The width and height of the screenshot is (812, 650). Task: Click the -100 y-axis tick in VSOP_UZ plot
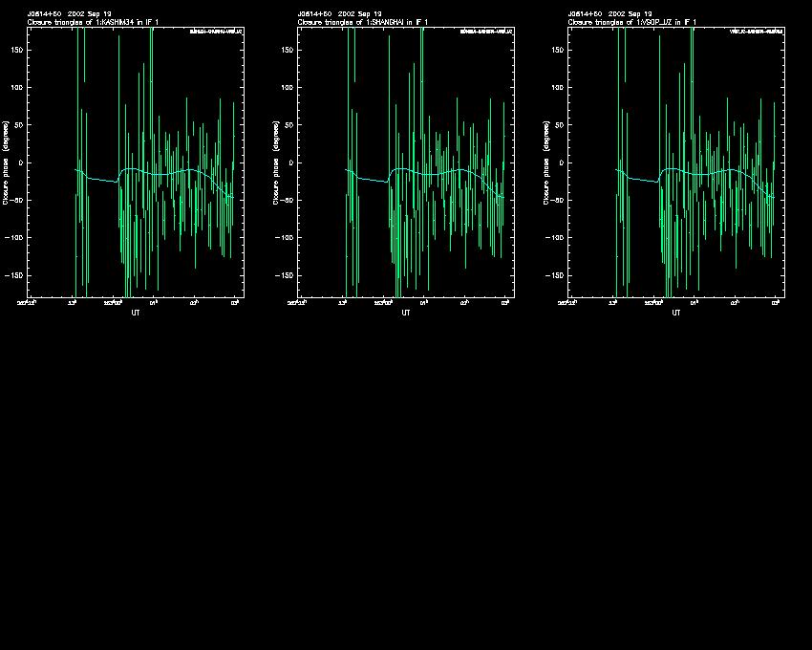tap(556, 237)
